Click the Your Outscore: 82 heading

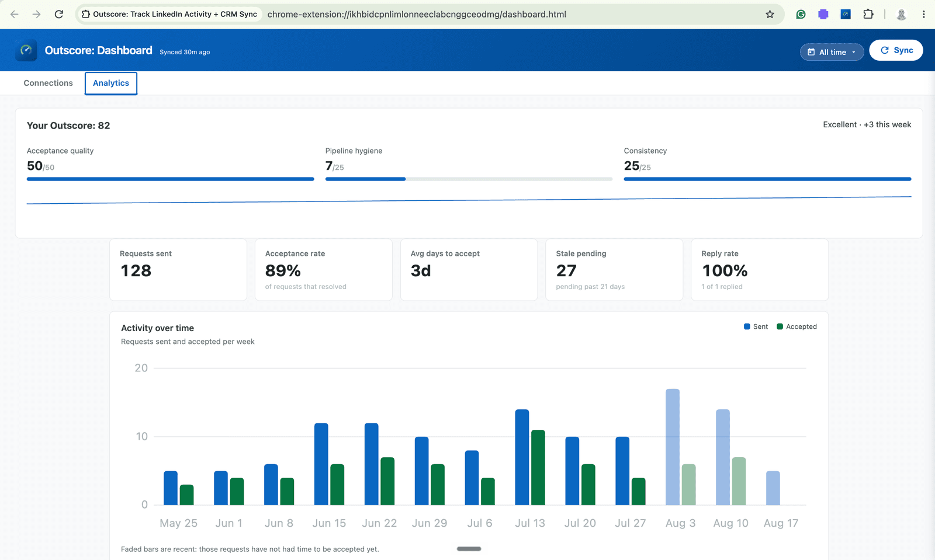[68, 126]
